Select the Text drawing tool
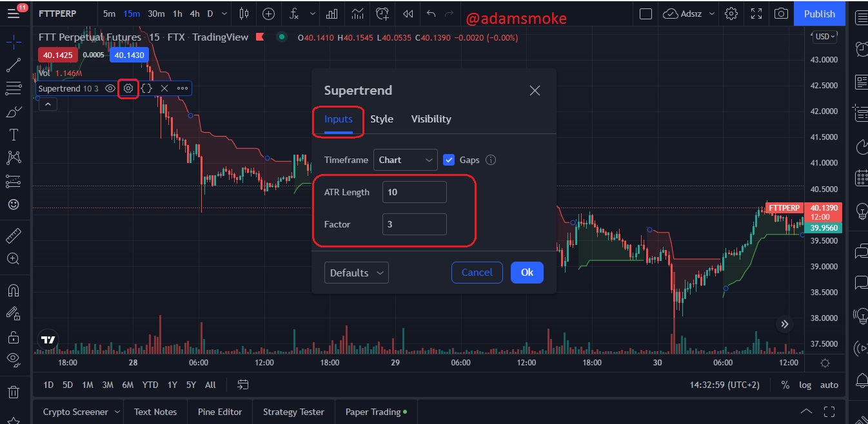Screen dimensions: 868x424 [13, 135]
